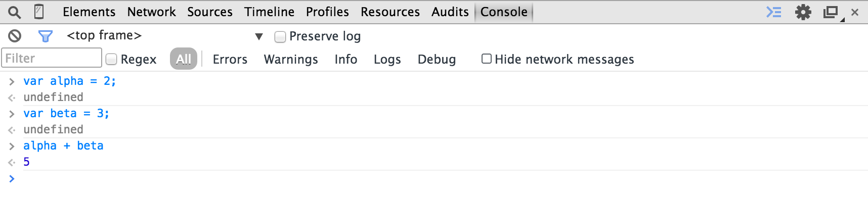Viewport: 868px width, 200px height.
Task: Select the All filter pill
Action: (184, 59)
